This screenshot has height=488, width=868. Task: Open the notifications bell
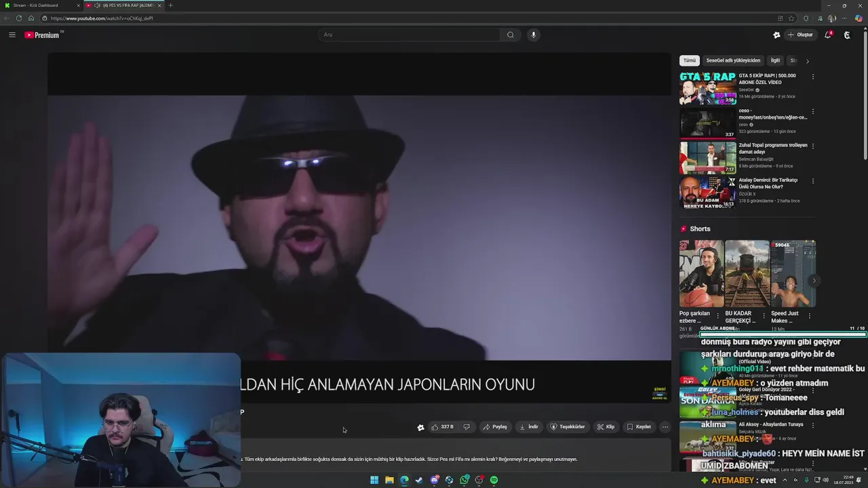pyautogui.click(x=828, y=35)
